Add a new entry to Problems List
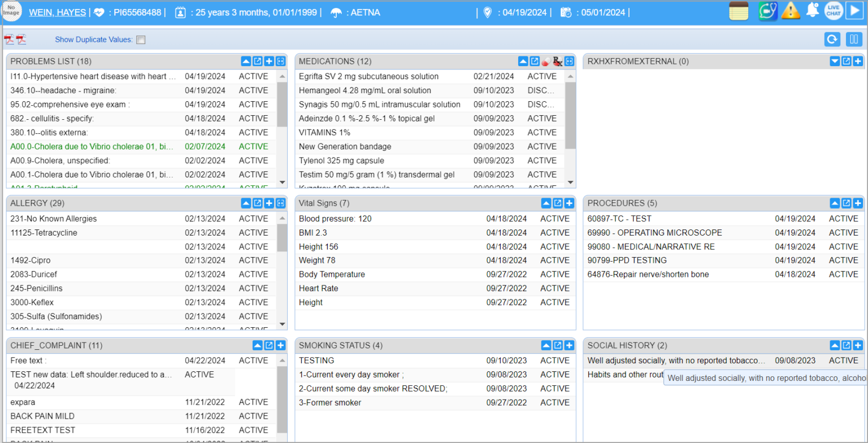This screenshot has width=868, height=443. (269, 61)
